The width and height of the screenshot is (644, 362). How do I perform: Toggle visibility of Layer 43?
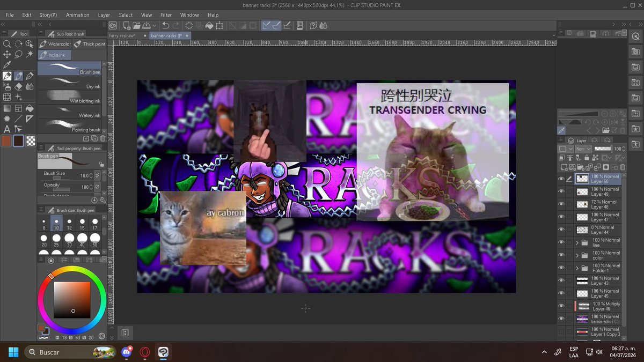click(x=561, y=280)
